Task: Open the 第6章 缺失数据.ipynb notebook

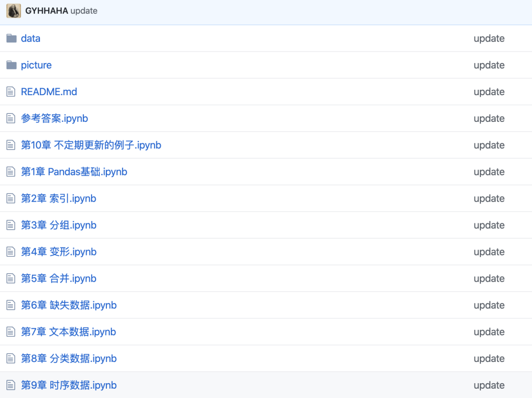Action: 68,305
